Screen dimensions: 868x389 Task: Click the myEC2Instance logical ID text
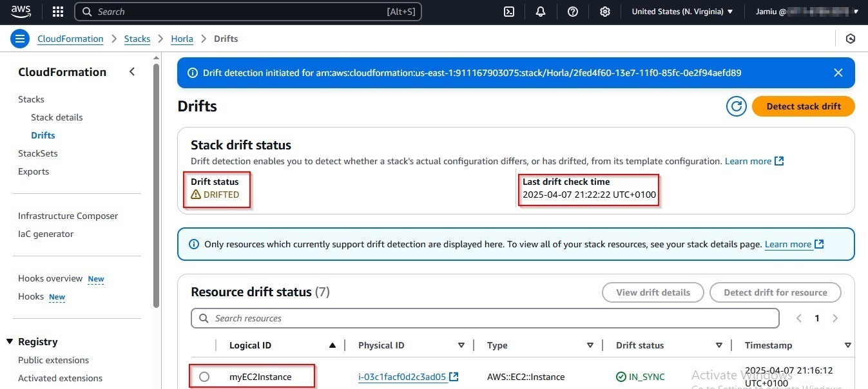click(260, 377)
